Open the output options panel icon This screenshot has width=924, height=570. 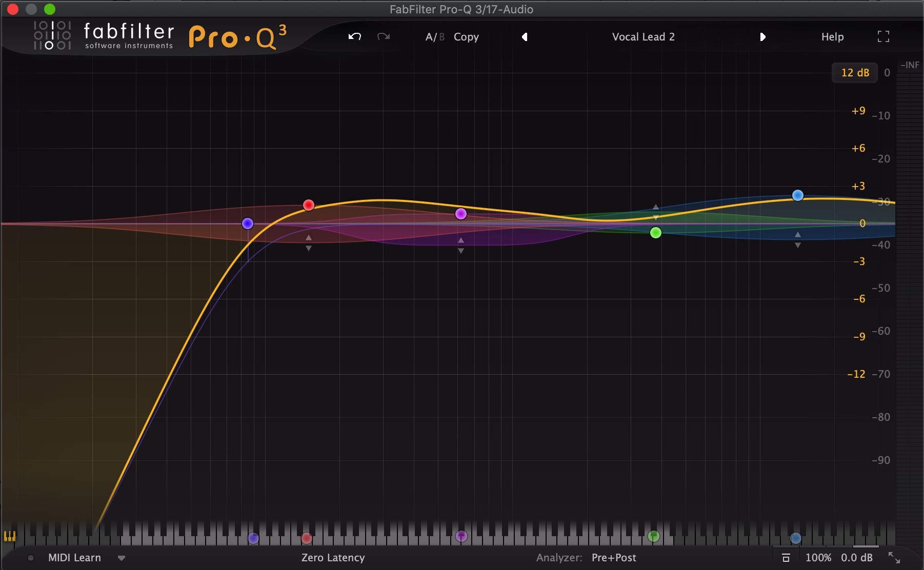tap(786, 558)
